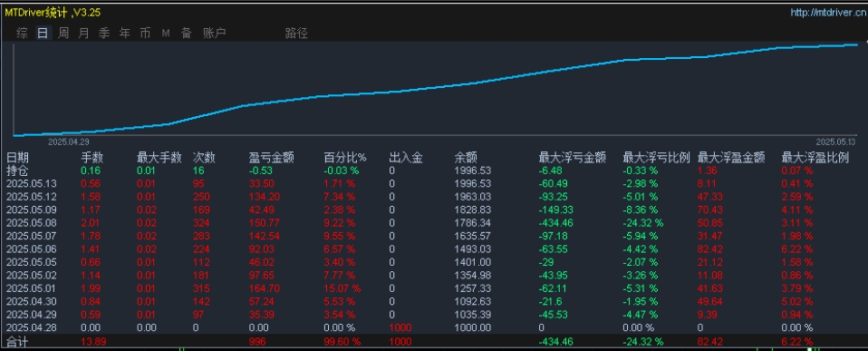Click the 路径 path button
The image size is (868, 351).
296,34
